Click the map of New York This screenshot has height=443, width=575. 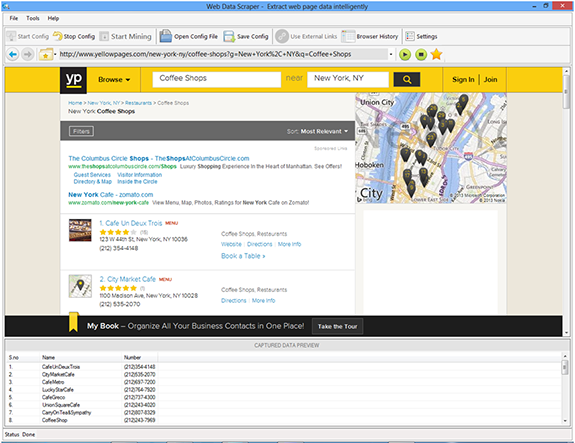(431, 148)
